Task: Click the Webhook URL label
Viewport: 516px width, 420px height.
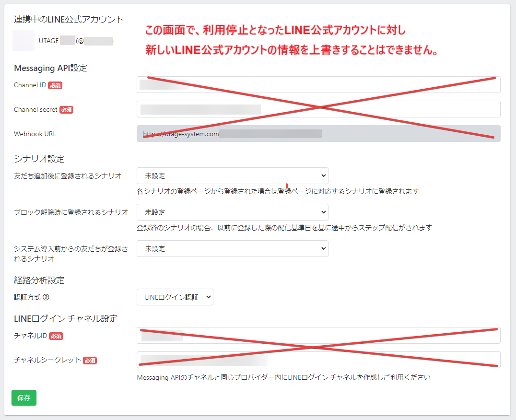Action: point(35,134)
